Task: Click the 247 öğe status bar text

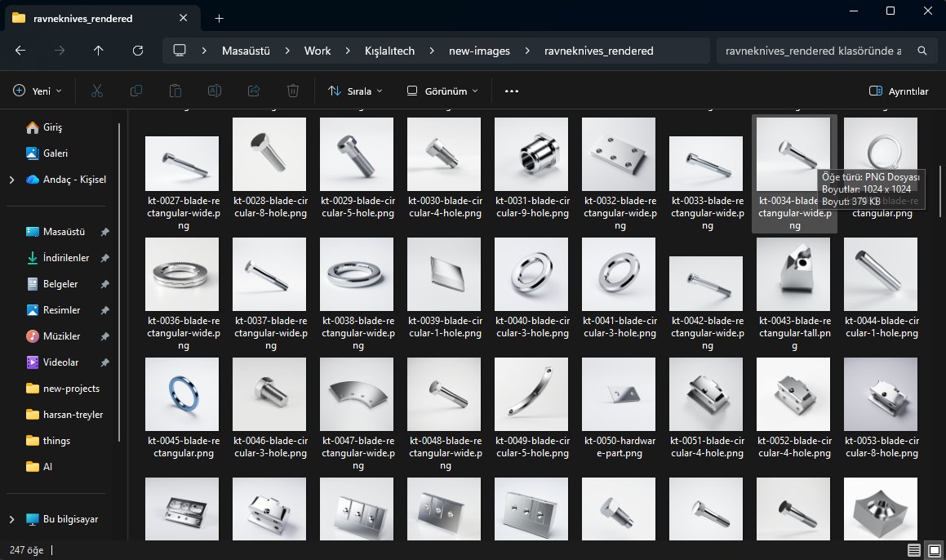Action: coord(27,549)
